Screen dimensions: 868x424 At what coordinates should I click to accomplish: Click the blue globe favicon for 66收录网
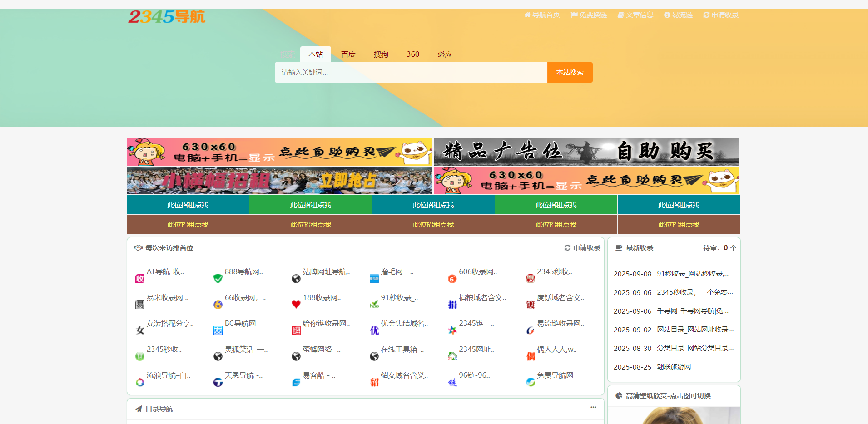pyautogui.click(x=218, y=305)
